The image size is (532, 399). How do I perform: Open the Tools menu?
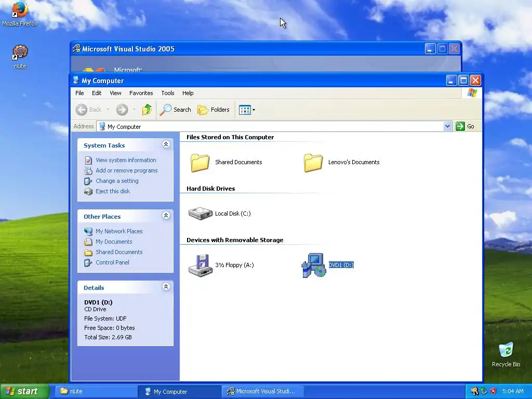(x=168, y=93)
